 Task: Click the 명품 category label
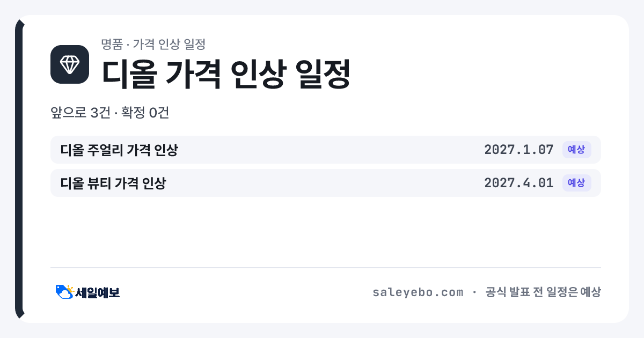pos(112,44)
